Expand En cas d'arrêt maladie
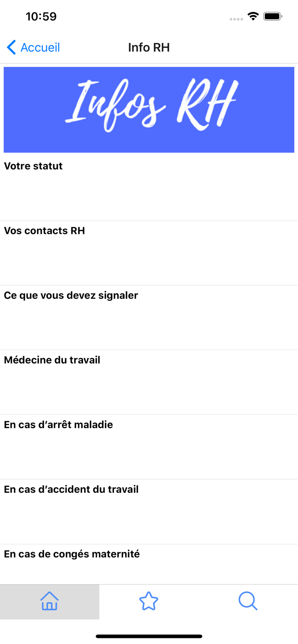 point(58,425)
